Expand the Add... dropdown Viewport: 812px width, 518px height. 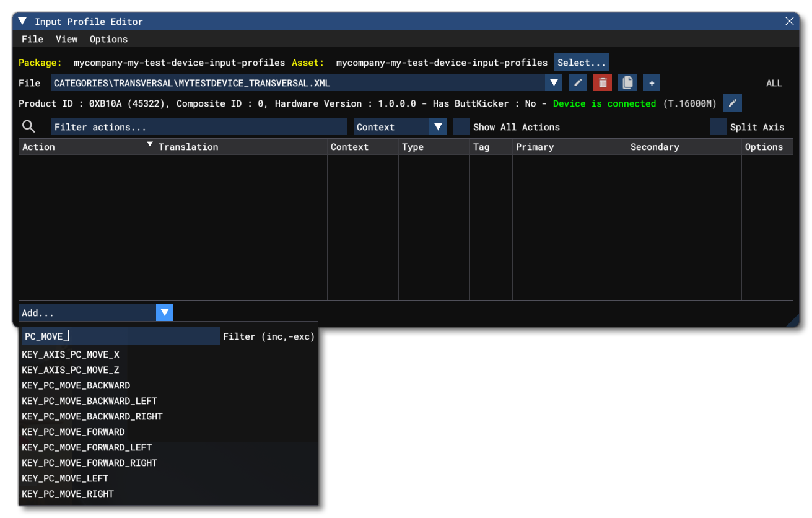[164, 313]
